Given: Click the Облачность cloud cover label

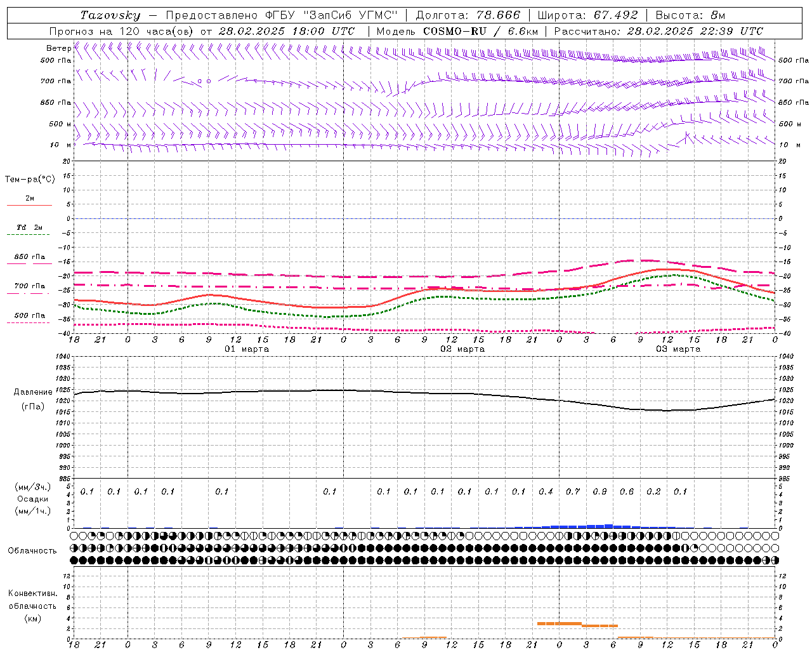Looking at the screenshot, I should pos(32,550).
